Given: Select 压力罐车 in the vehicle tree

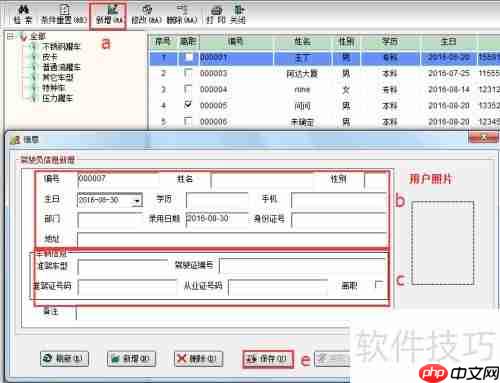Looking at the screenshot, I should [58, 98].
